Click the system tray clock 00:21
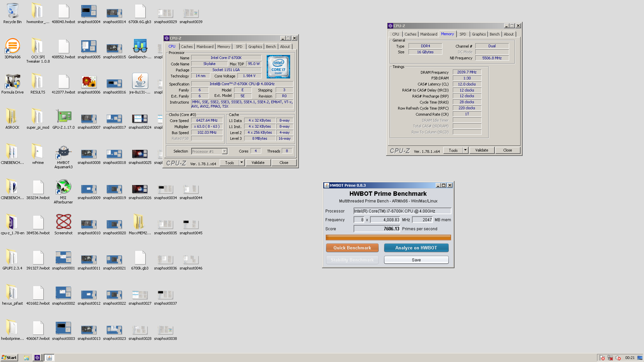The height and width of the screenshot is (362, 644). 630,358
